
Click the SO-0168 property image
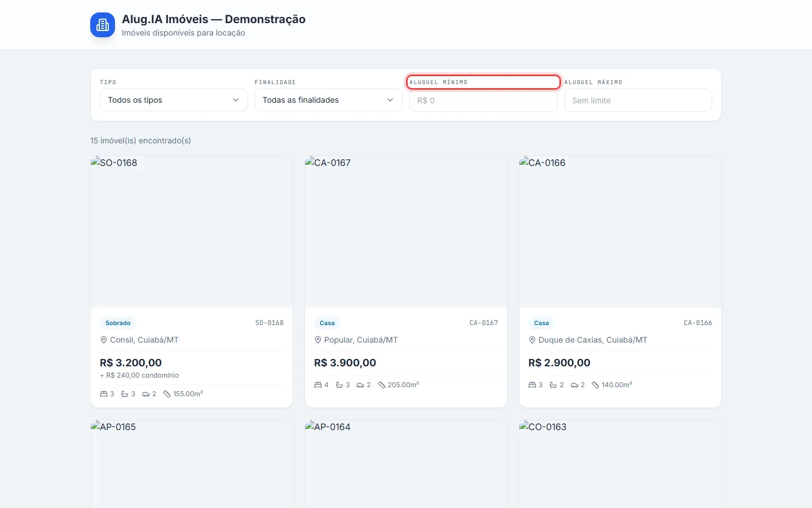pyautogui.click(x=192, y=231)
